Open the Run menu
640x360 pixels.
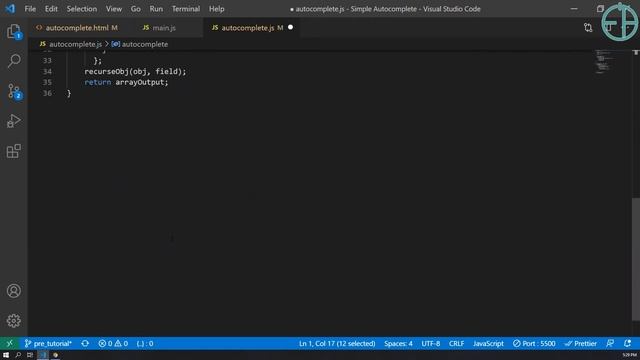(156, 9)
